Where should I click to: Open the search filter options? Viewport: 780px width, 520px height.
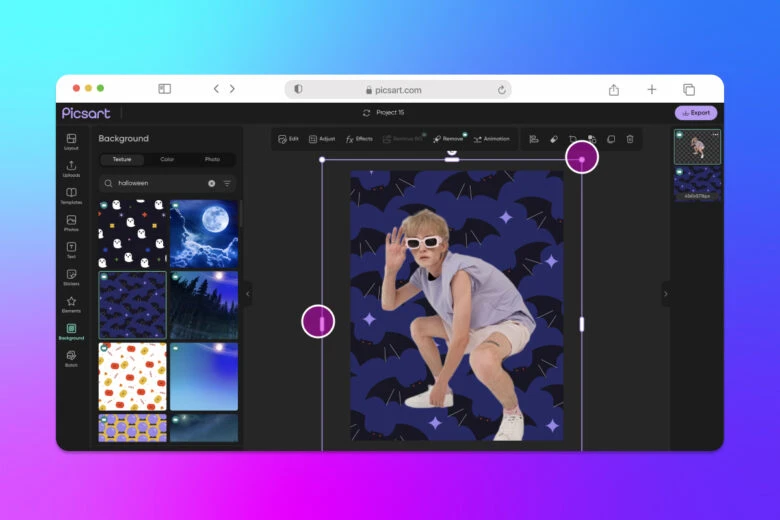227,183
